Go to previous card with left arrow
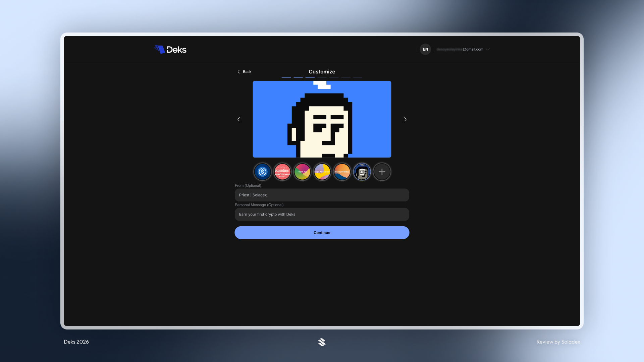This screenshot has width=644, height=362. [x=238, y=119]
